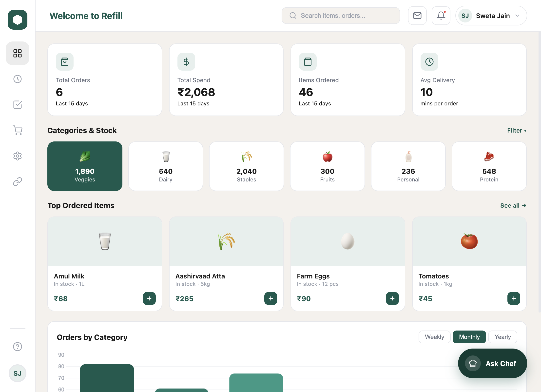The height and width of the screenshot is (392, 541).
Task: Open settings gear in sidebar
Action: [18, 156]
